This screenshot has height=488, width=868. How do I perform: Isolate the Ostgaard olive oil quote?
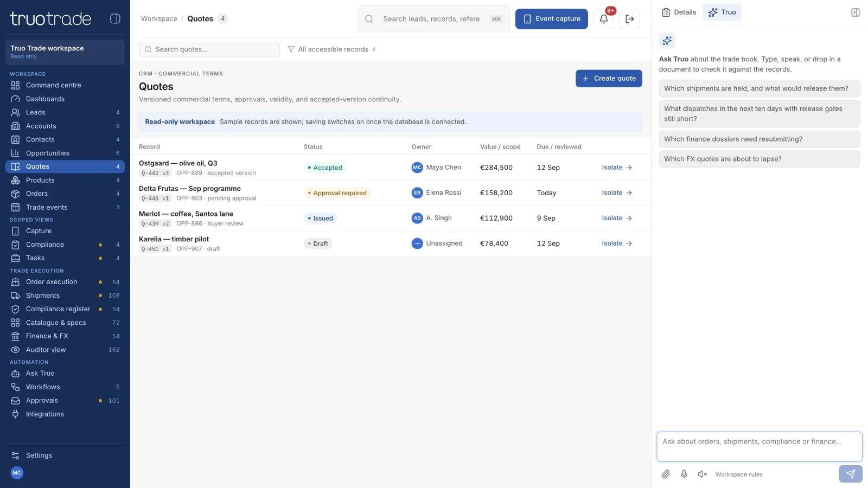click(617, 168)
